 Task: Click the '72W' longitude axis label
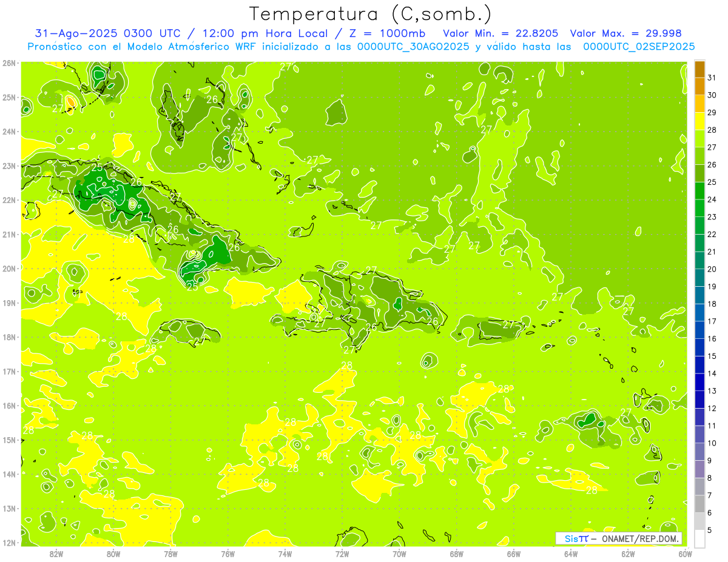(342, 554)
